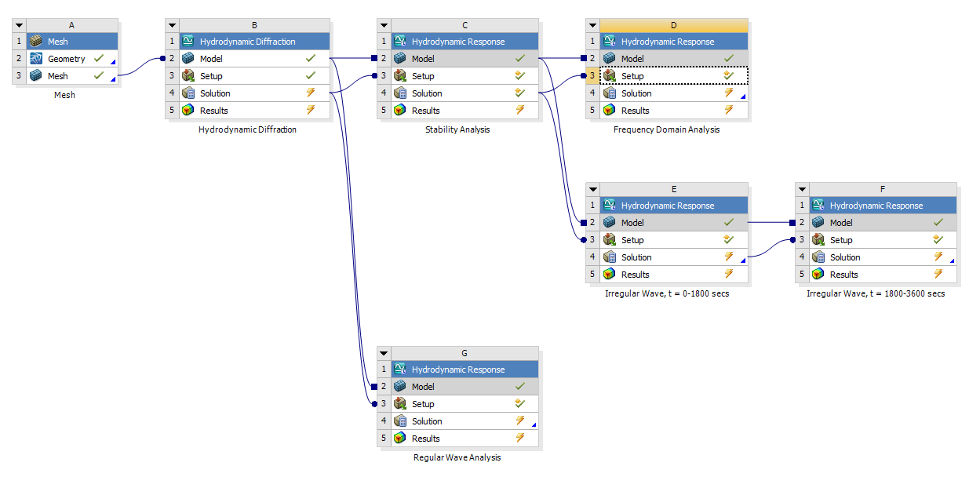Click the Solution icon in Stability Analysis system C
This screenshot has height=477, width=980.
(x=400, y=93)
